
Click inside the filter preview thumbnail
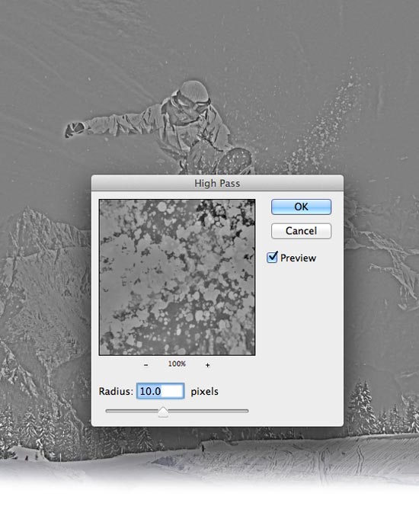point(177,277)
